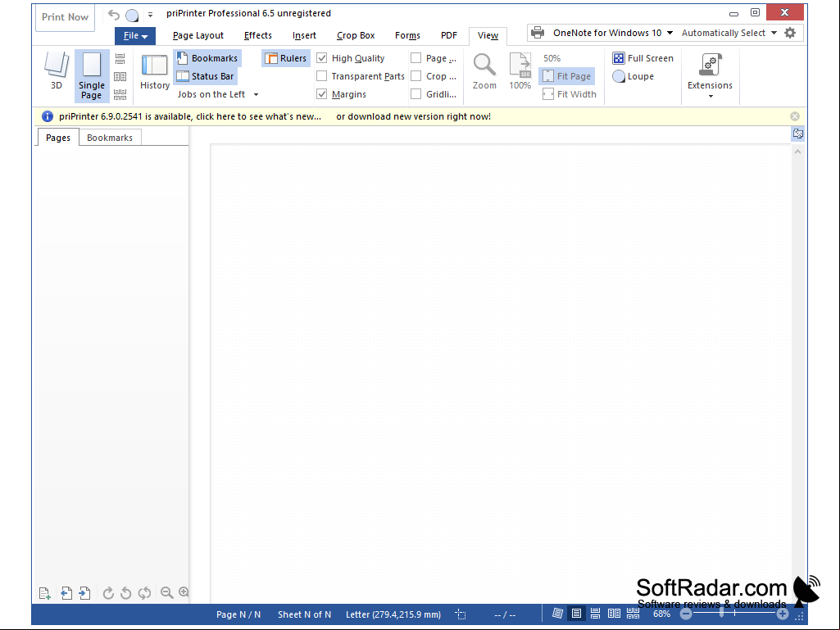This screenshot has height=630, width=840.
Task: Open the PDF ribbon tab
Action: 449,35
